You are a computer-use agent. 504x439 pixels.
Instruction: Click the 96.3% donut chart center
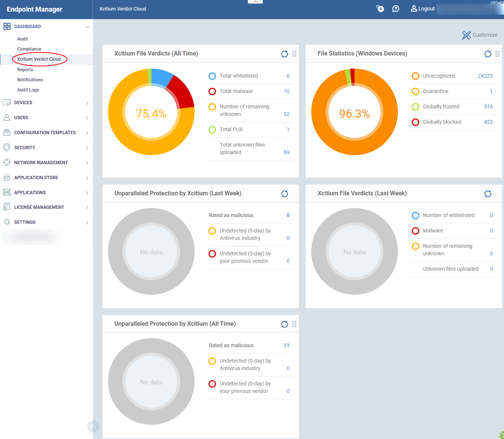[354, 114]
